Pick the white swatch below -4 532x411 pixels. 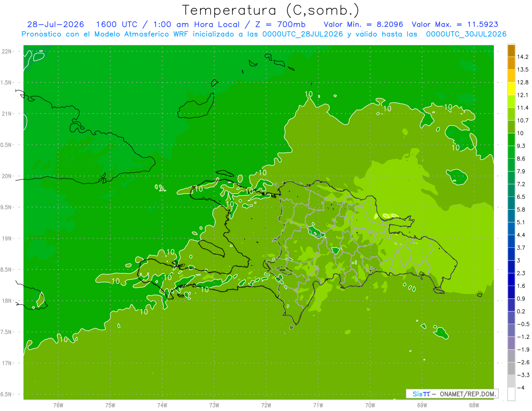pyautogui.click(x=511, y=394)
